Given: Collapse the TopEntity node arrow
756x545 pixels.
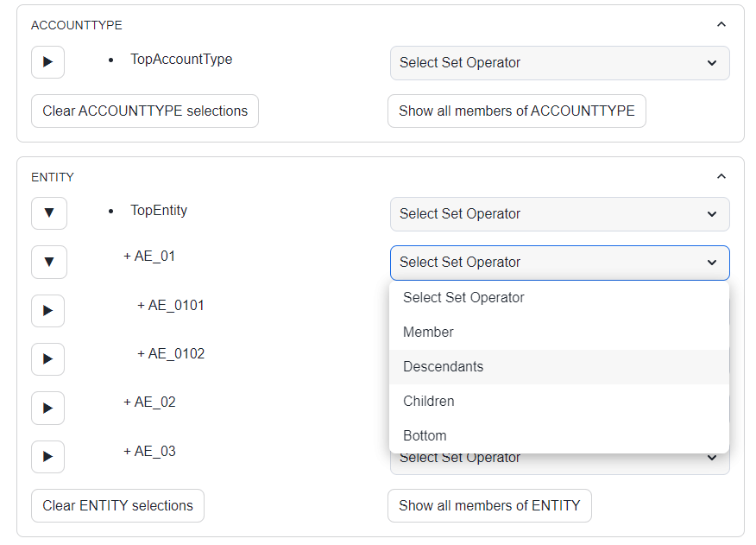Looking at the screenshot, I should [x=48, y=213].
